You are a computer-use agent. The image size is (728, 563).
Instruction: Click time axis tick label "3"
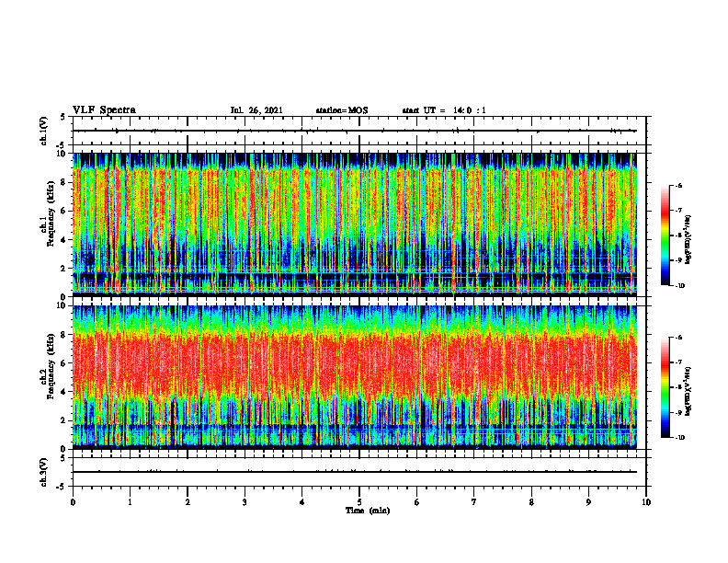(245, 502)
